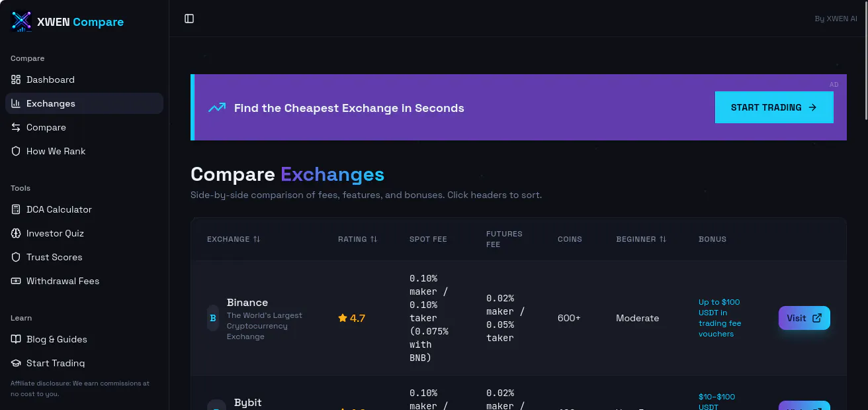The width and height of the screenshot is (868, 410).
Task: Click the Bonus column header
Action: (713, 239)
